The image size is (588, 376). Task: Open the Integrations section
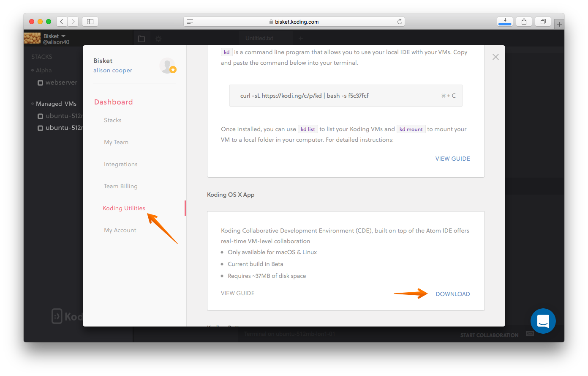pos(121,164)
